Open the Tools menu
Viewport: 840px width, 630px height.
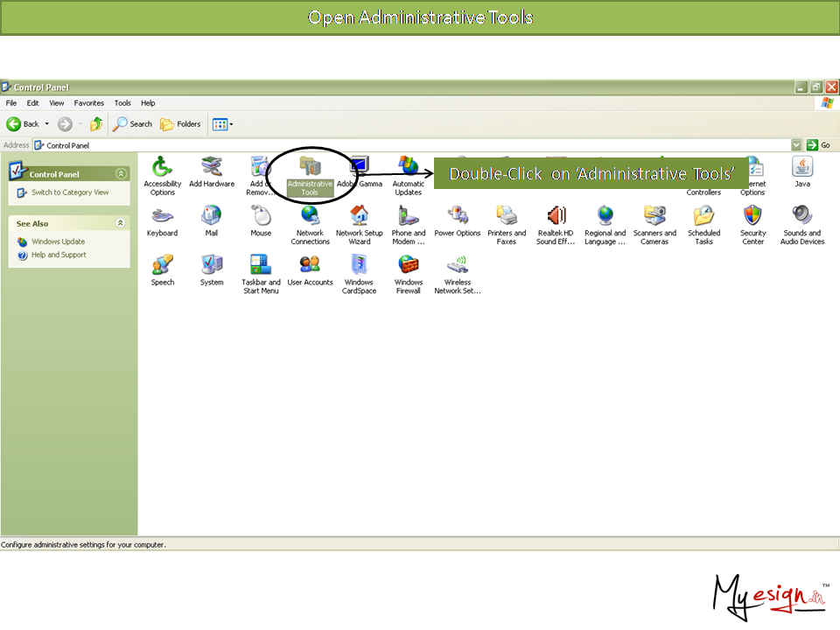(122, 103)
